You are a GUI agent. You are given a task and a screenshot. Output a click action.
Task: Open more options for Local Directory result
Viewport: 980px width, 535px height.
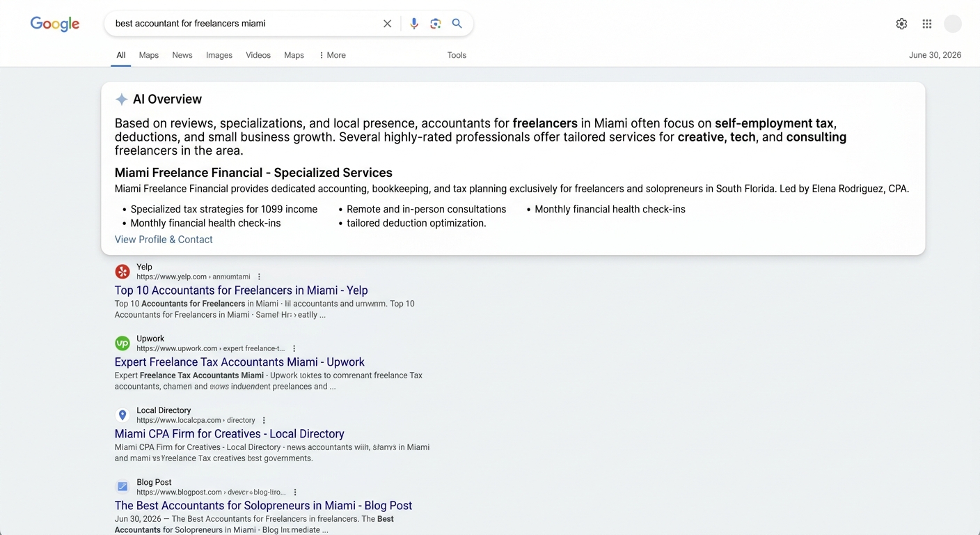[x=264, y=420]
